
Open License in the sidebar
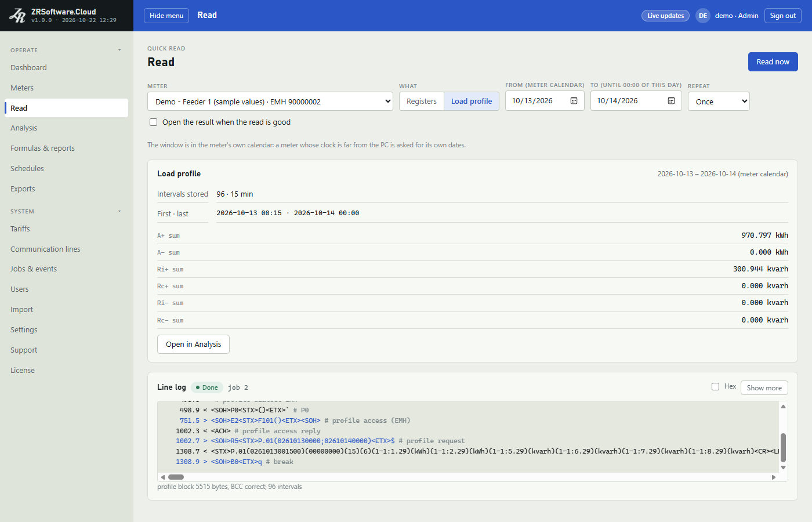click(66, 371)
